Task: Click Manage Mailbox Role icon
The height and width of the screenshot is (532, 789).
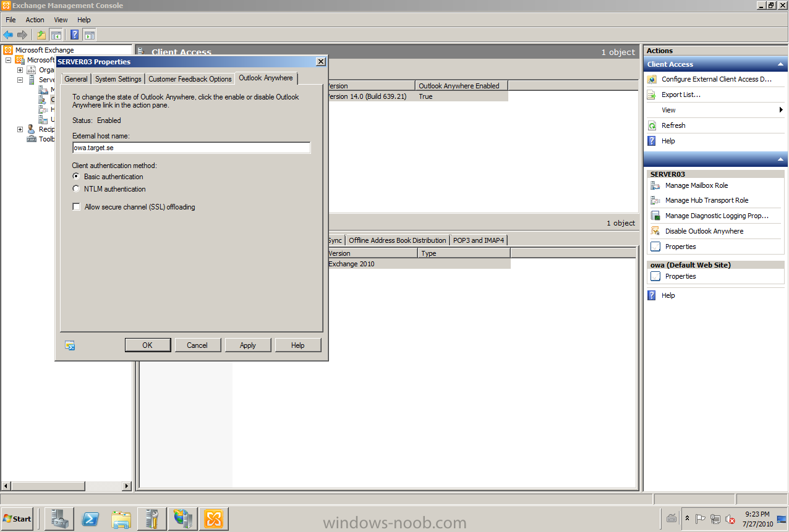Action: (655, 185)
